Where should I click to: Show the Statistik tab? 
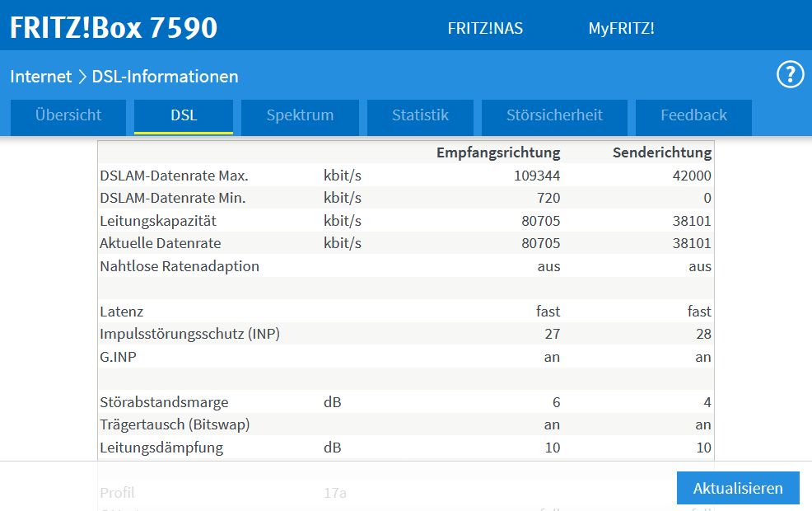point(420,116)
